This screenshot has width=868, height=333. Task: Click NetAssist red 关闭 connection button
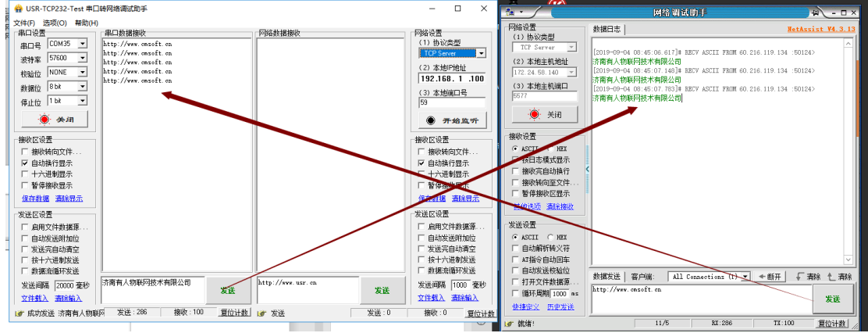point(543,114)
